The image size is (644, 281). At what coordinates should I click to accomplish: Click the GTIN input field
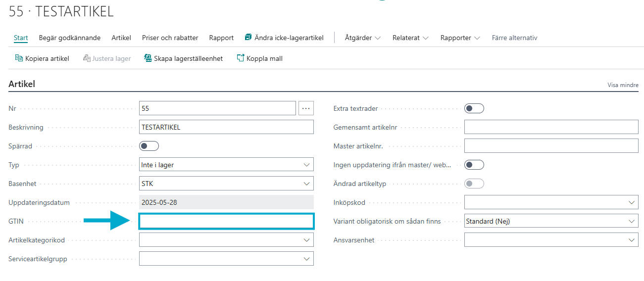click(x=227, y=221)
